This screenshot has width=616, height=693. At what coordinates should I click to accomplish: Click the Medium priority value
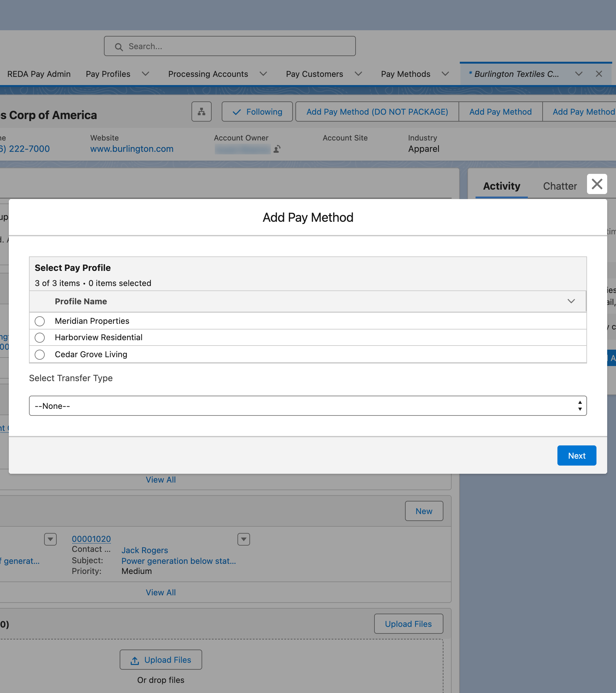click(137, 571)
